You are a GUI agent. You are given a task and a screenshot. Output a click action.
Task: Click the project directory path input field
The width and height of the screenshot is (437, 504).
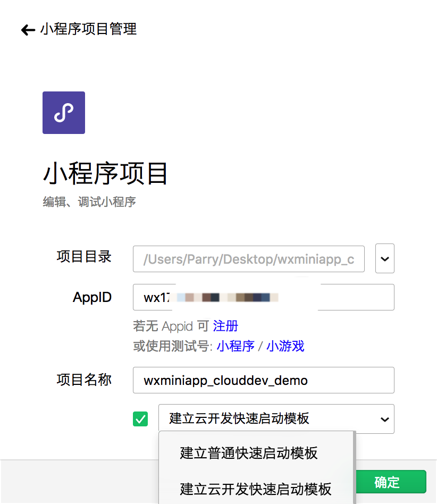(248, 258)
